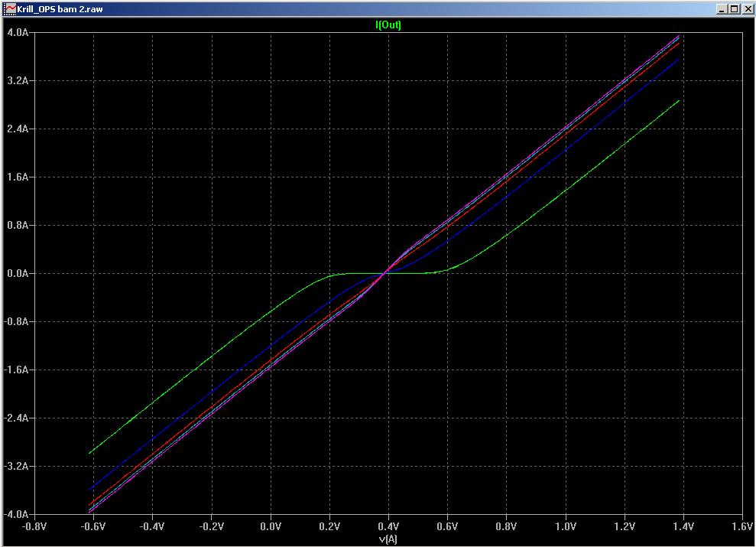Click the Krill_OPS bam 2.raw title bar
Viewport: 756px width, 547px height.
coord(378,8)
